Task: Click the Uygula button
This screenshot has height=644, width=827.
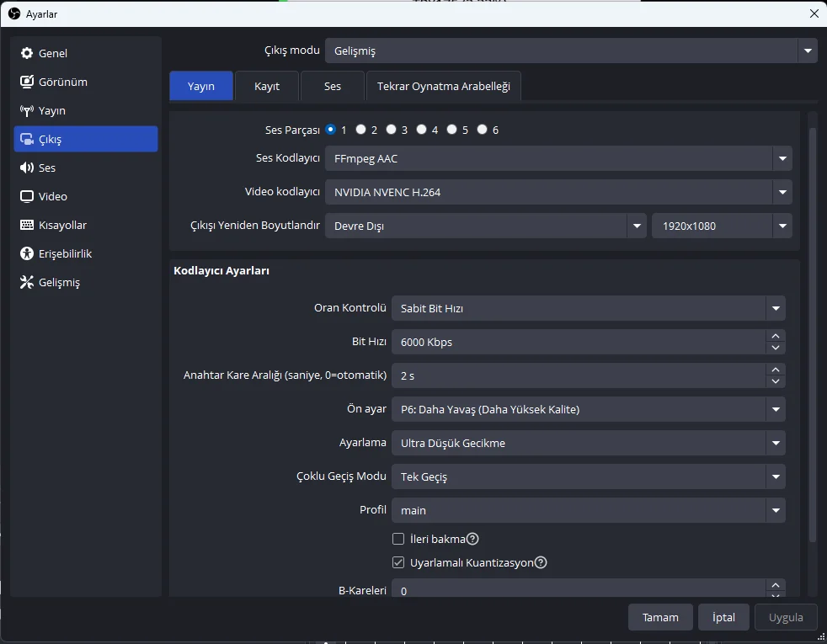Action: click(x=786, y=617)
